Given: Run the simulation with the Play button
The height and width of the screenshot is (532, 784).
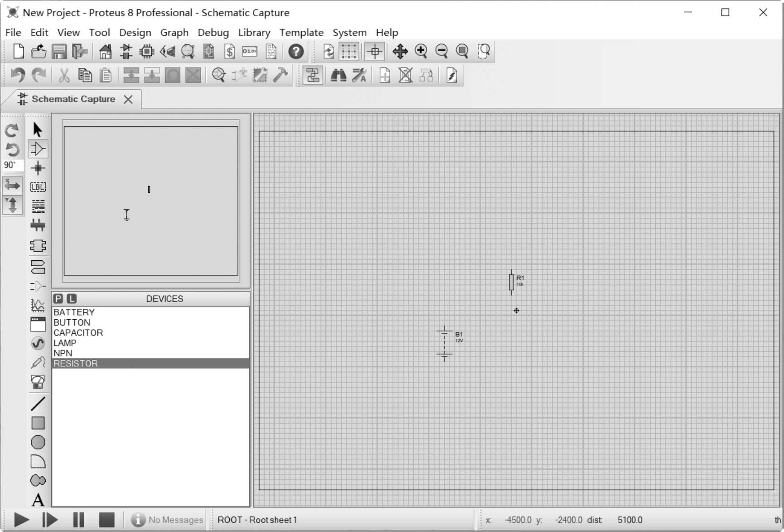Looking at the screenshot, I should (x=21, y=520).
